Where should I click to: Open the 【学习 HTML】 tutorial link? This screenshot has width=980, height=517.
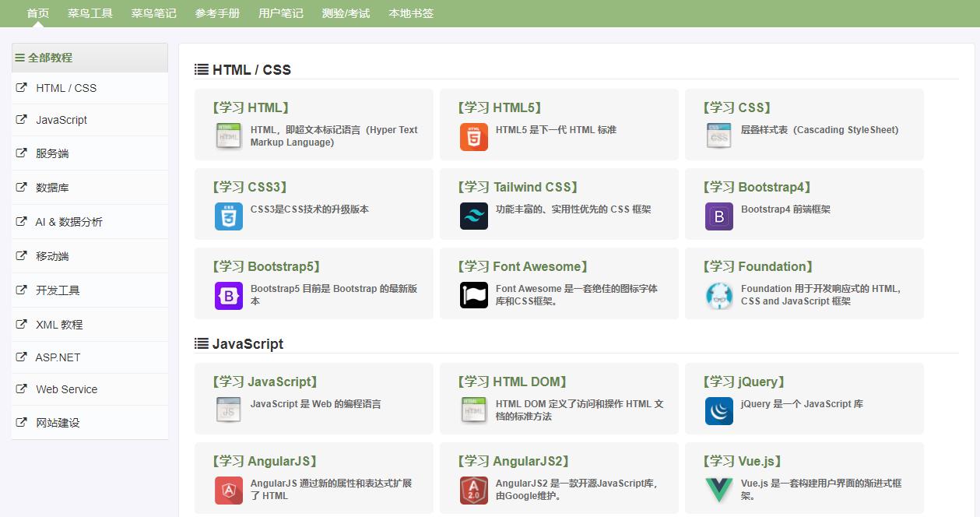(250, 107)
